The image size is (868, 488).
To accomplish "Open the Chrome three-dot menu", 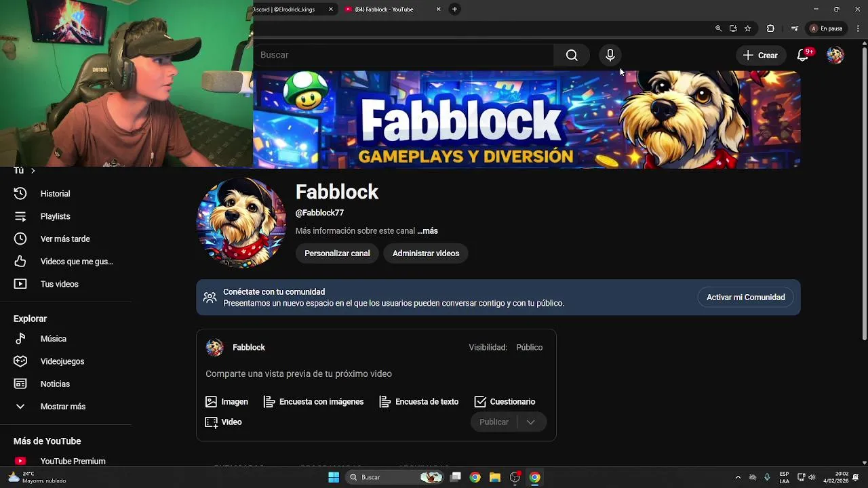I will click(858, 28).
